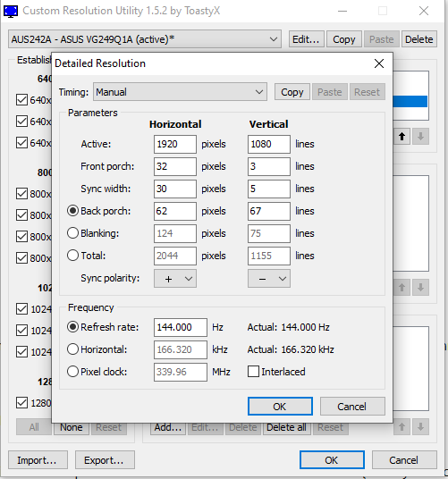Select the Total radio button
Viewport: 448px width, 479px height.
click(x=72, y=256)
